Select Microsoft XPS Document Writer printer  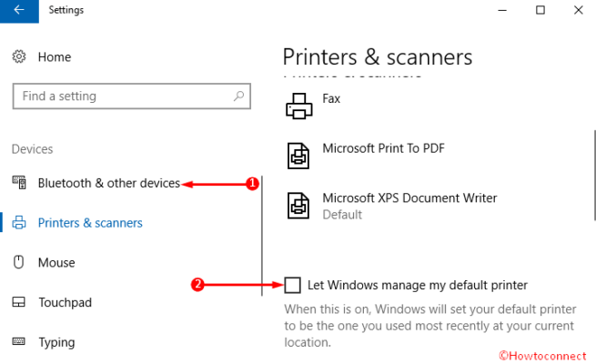pos(409,198)
